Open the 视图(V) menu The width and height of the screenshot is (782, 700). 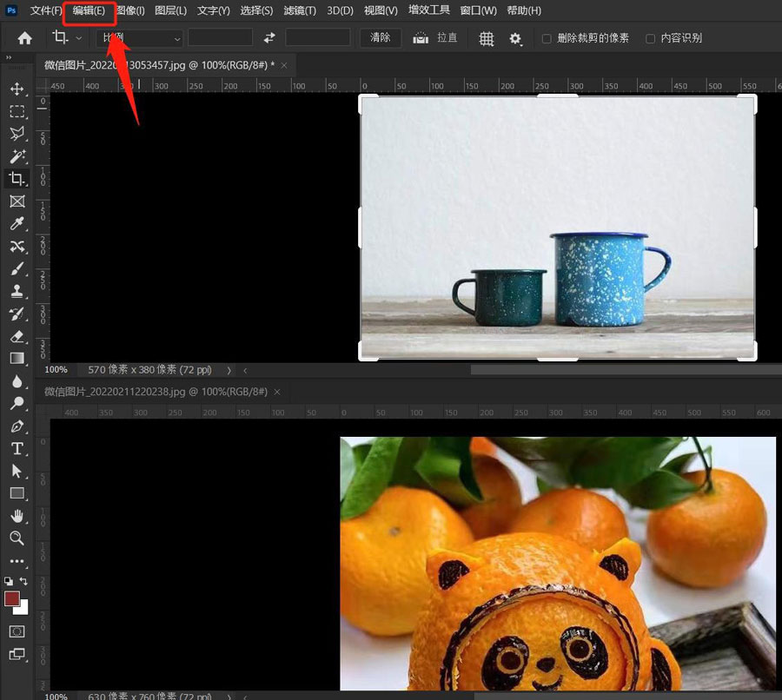(381, 10)
